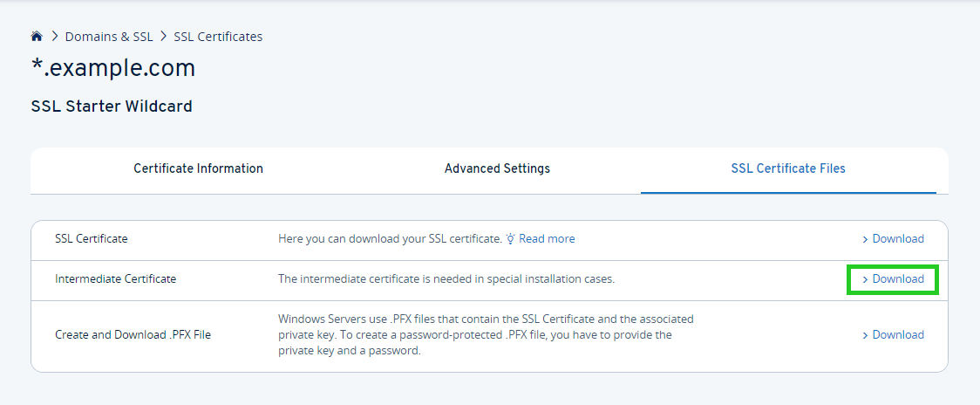Select the SSL Certificate Files tab
The height and width of the screenshot is (405, 980).
tap(788, 168)
